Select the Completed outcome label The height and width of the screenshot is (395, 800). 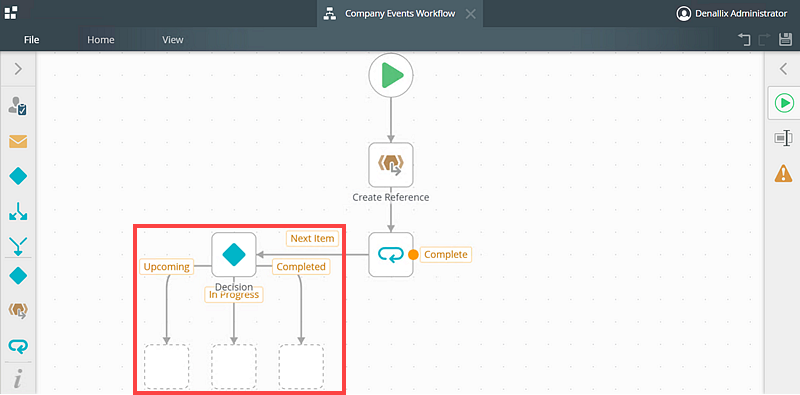(x=301, y=266)
